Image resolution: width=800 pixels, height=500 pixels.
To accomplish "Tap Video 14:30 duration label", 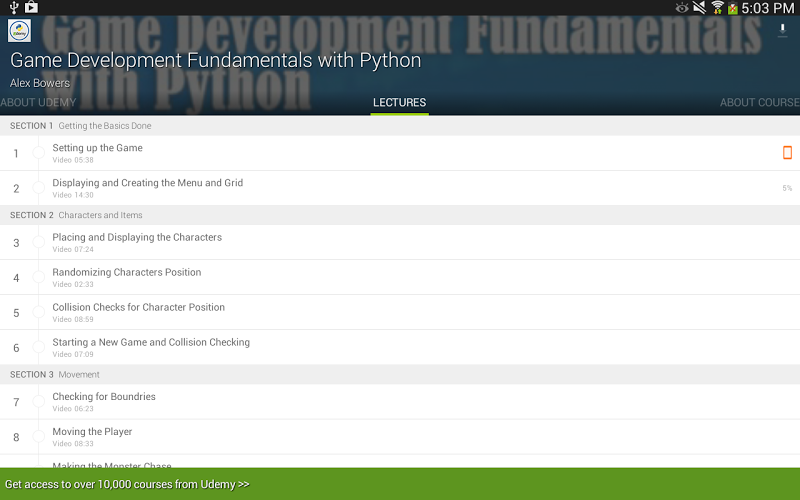I will click(x=73, y=195).
